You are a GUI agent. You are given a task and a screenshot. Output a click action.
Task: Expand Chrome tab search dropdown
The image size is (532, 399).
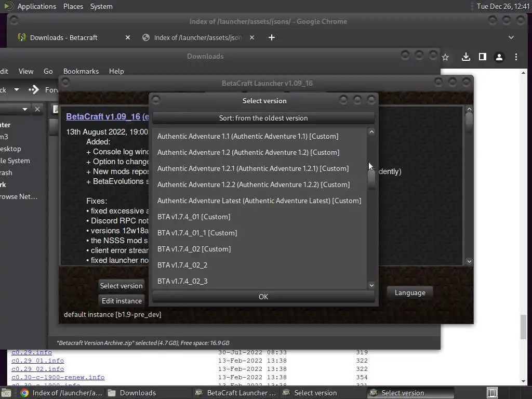click(x=511, y=37)
